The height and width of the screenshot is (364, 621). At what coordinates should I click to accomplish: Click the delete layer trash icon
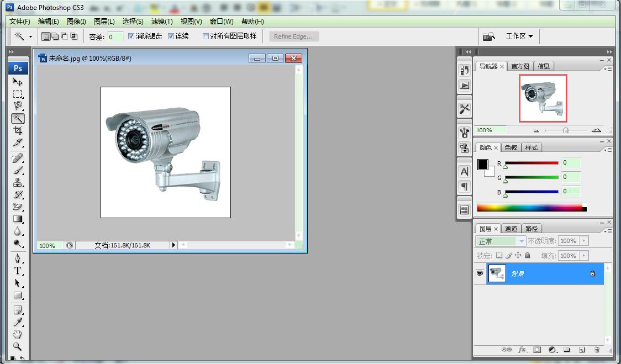597,350
